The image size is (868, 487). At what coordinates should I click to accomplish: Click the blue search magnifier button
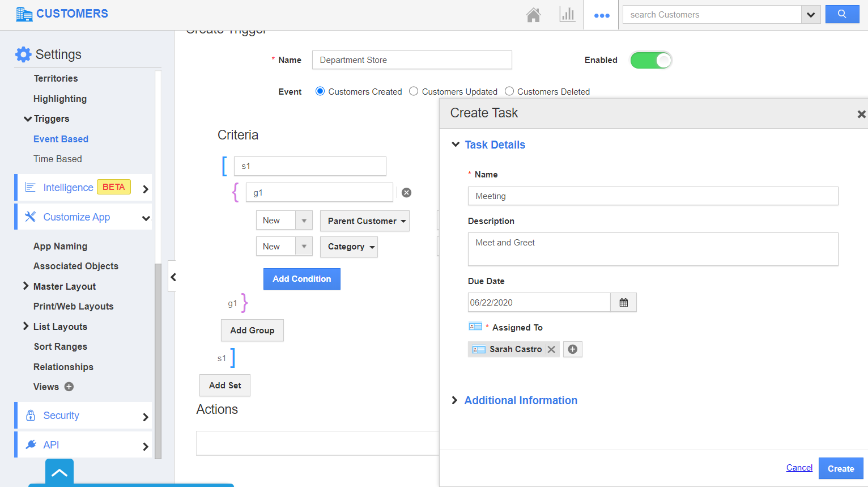(x=842, y=14)
